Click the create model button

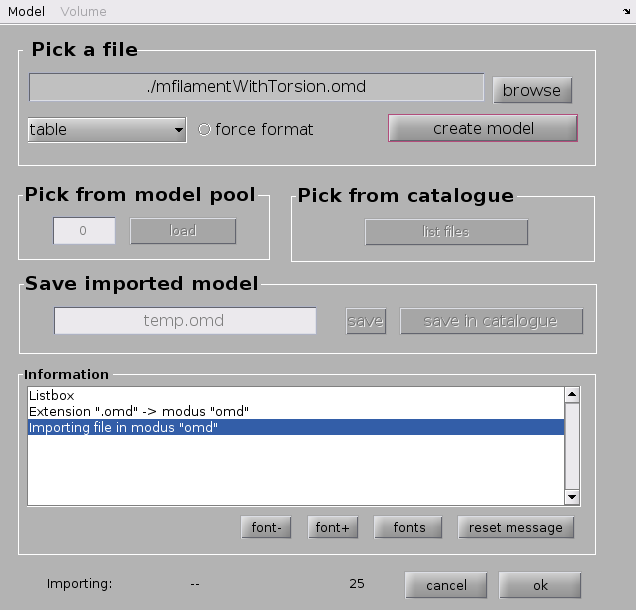(x=483, y=128)
